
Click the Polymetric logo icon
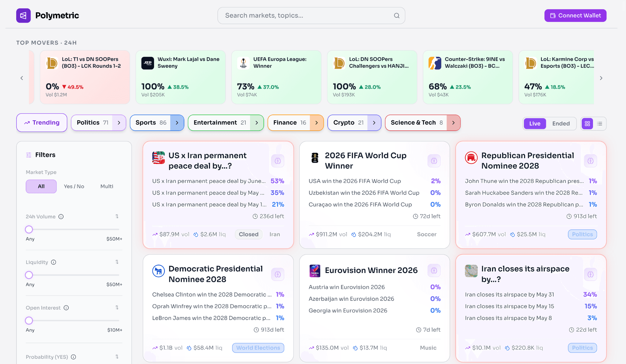(24, 16)
